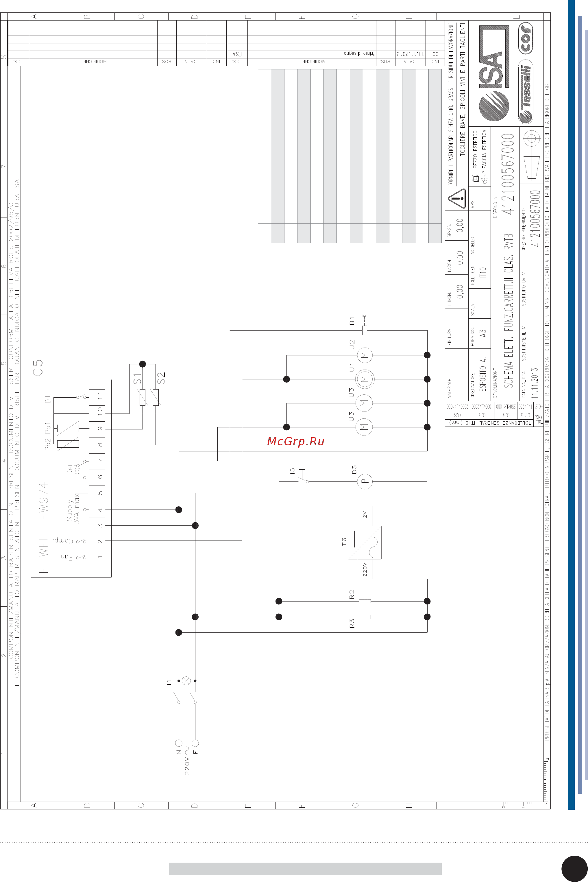Click the 'Supply 3VA max' label

coord(73,509)
